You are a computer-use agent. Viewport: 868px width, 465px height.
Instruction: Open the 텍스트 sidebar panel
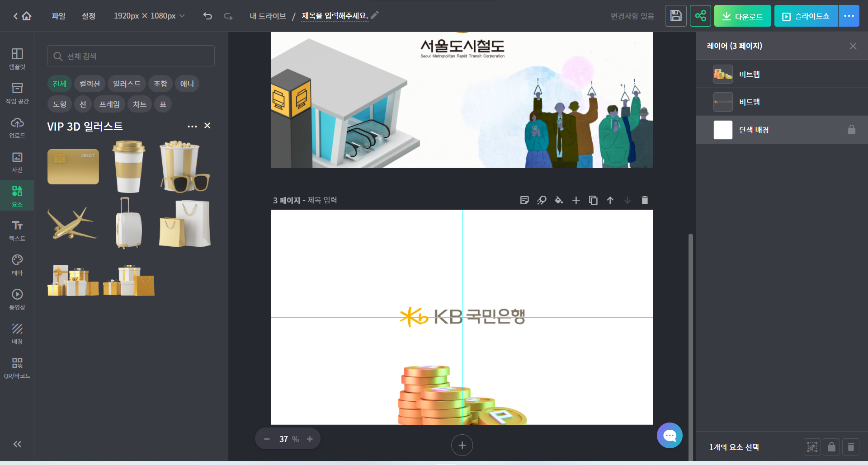[17, 231]
